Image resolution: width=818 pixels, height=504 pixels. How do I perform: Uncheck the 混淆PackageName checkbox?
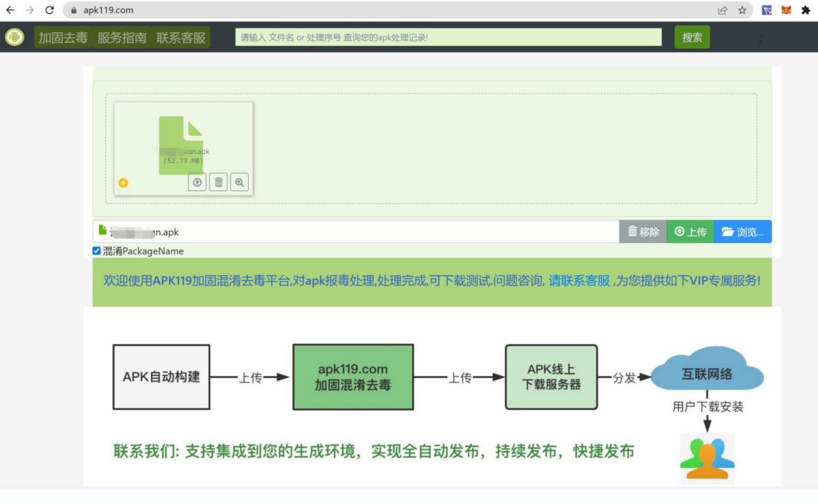tap(96, 251)
